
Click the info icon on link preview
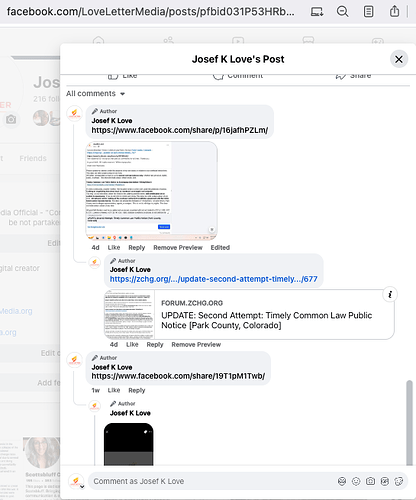pyautogui.click(x=390, y=295)
